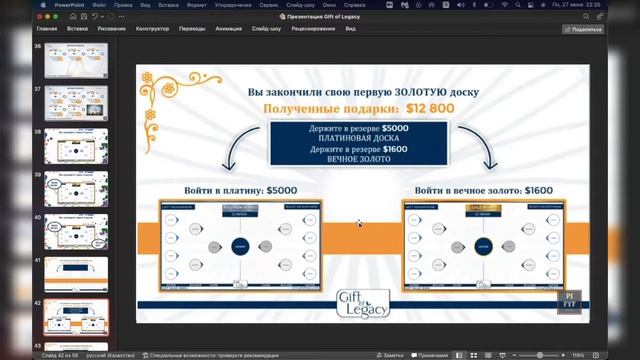This screenshot has width=640, height=360.
Task: Click the zoom out minus button
Action: [x=514, y=356]
